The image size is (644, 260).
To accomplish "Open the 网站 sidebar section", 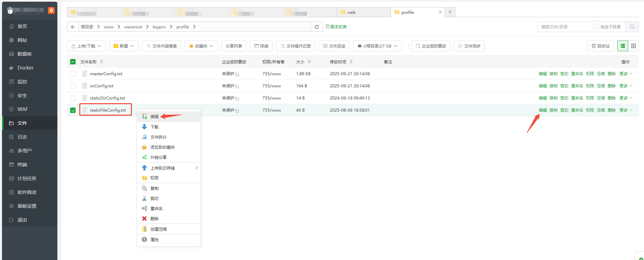I will pyautogui.click(x=30, y=40).
